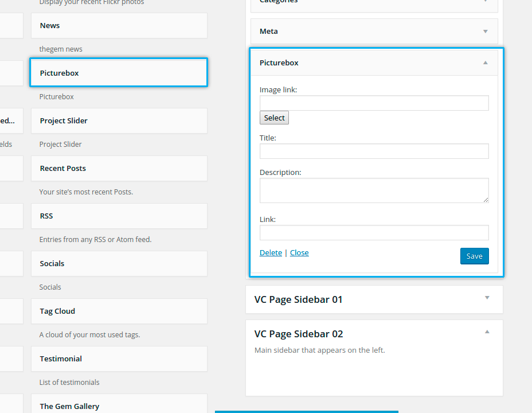The width and height of the screenshot is (532, 413).
Task: Click the Close link in Picturebox
Action: [x=299, y=253]
